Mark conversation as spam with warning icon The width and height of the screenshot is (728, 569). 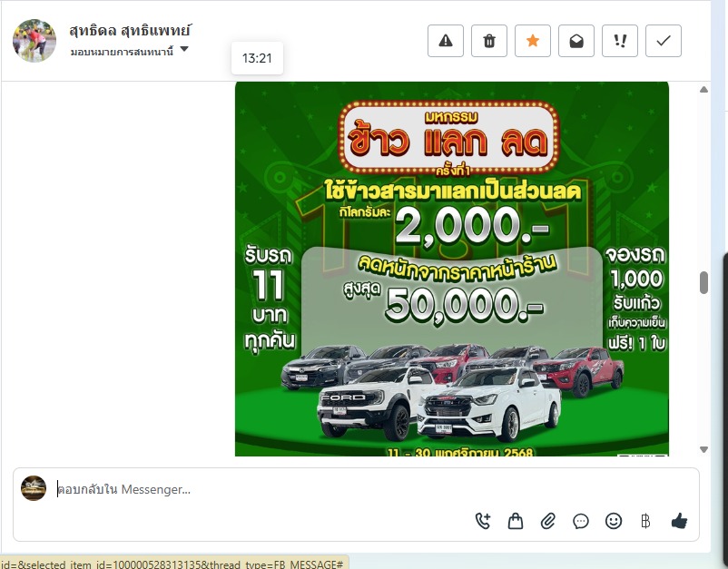(x=446, y=41)
